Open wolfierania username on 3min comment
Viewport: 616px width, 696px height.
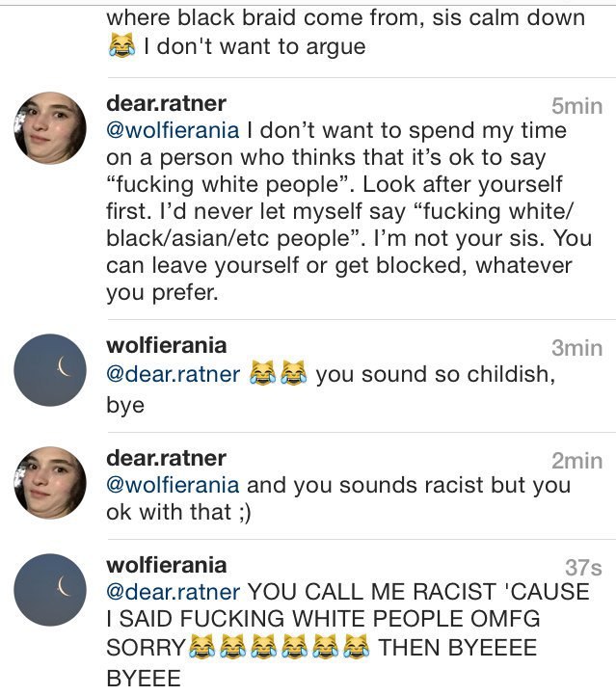tap(167, 345)
